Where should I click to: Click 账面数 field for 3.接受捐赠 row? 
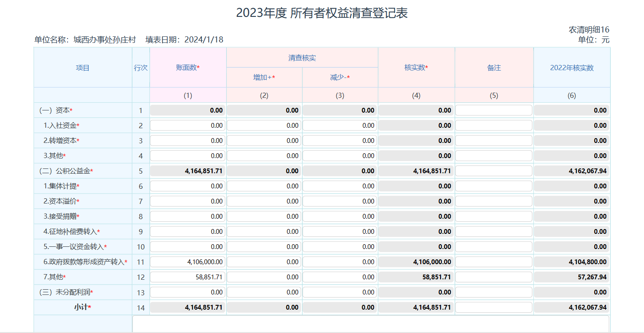click(188, 217)
